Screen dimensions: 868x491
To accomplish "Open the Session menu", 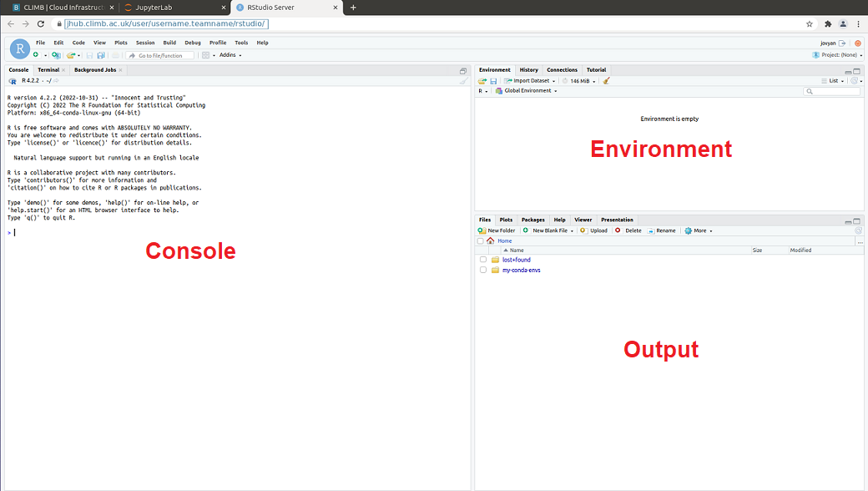I will (x=145, y=41).
